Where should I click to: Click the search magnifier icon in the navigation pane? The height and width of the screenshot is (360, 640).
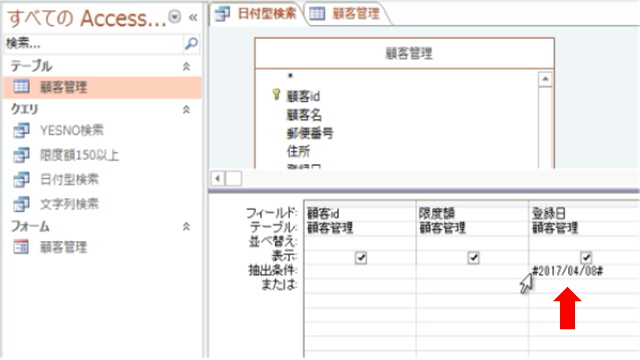tap(191, 44)
